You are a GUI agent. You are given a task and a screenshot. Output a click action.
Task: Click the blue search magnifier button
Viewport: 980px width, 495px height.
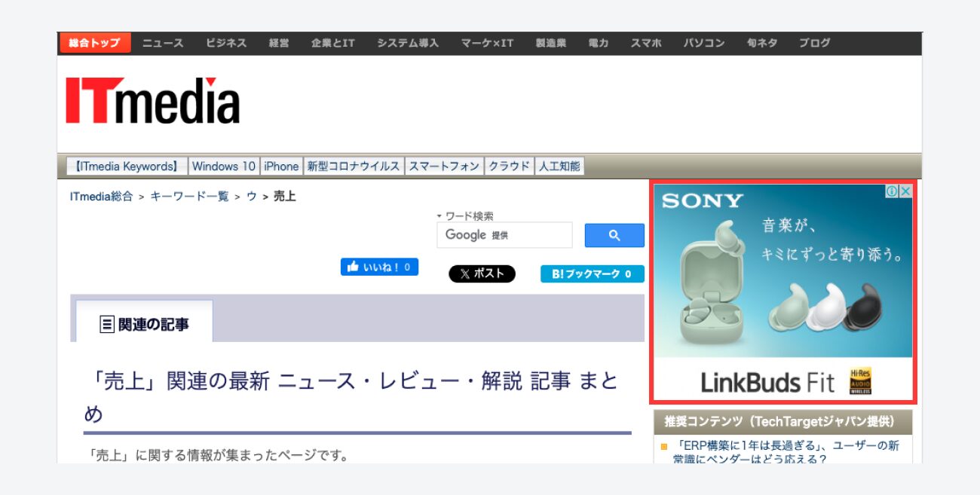click(x=614, y=235)
